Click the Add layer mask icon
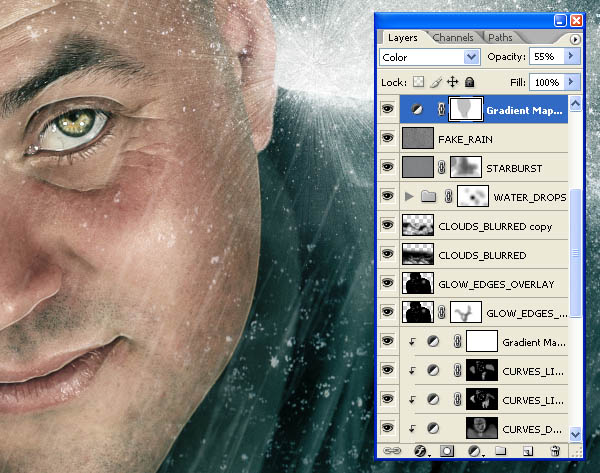The height and width of the screenshot is (473, 600). 447,451
